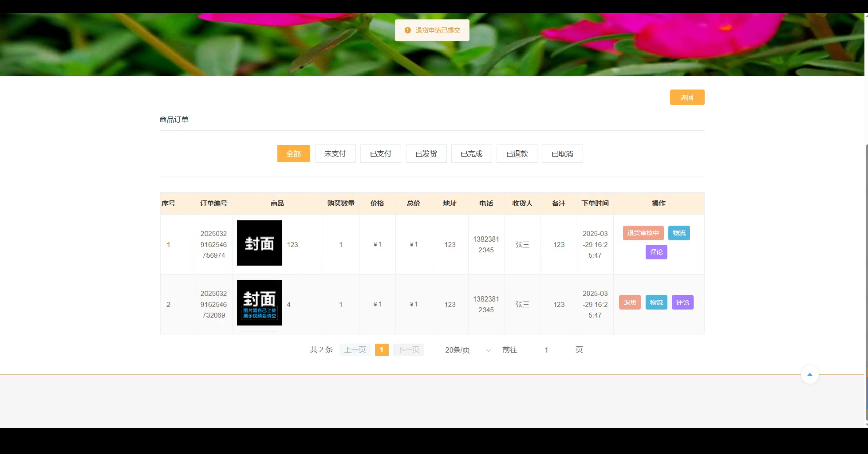Show the 已发货 orders tab

426,154
